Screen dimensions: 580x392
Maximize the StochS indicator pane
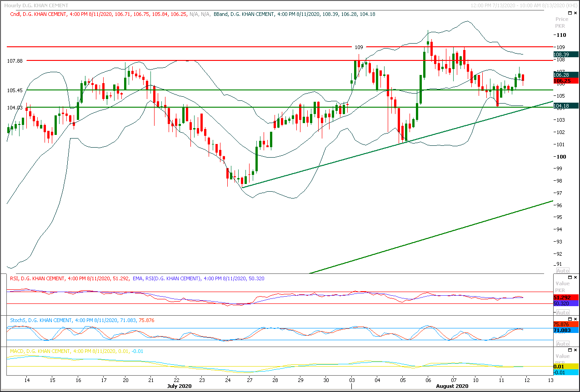click(570, 319)
